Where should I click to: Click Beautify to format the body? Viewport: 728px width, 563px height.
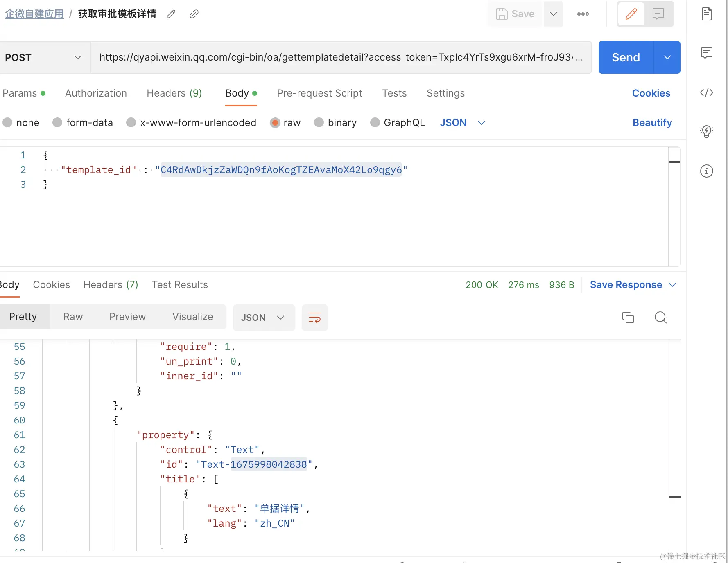(x=652, y=123)
